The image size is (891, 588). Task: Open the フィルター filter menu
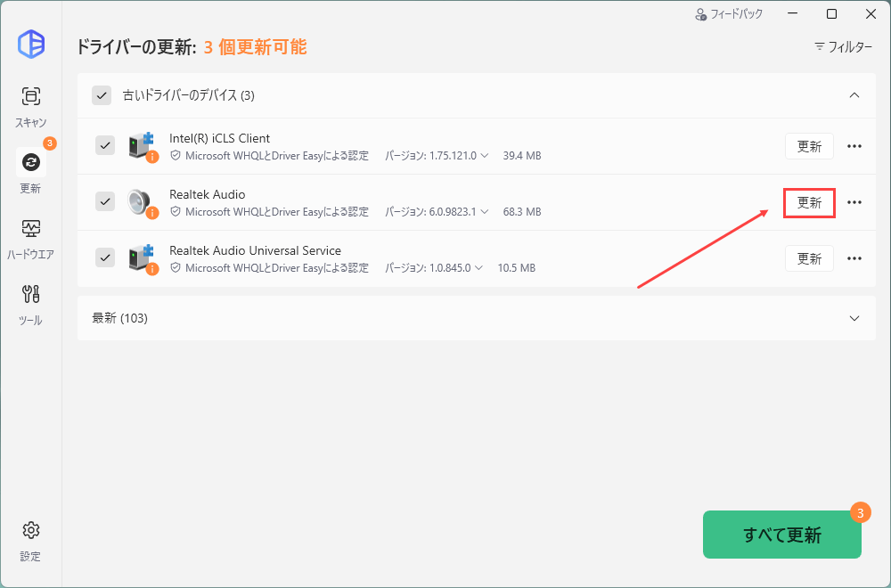(x=843, y=46)
